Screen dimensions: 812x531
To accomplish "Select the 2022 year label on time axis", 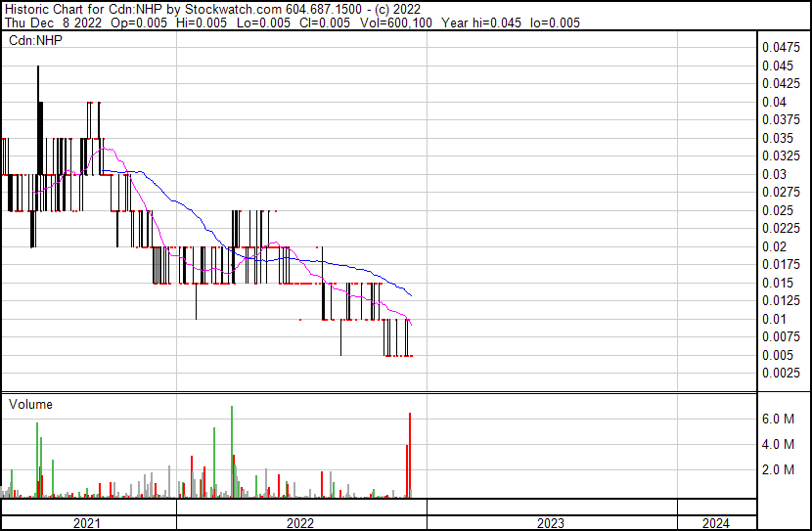I will click(x=300, y=523).
